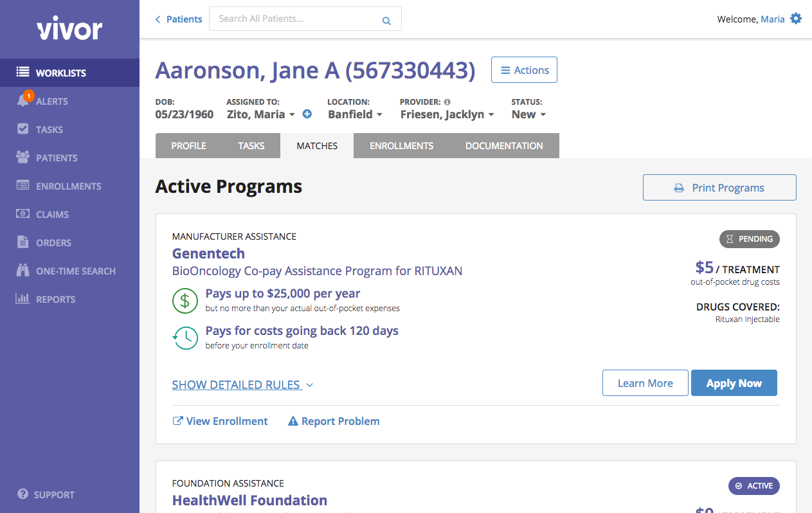This screenshot has height=513, width=812.
Task: Open Reports in the sidebar
Action: 69,299
